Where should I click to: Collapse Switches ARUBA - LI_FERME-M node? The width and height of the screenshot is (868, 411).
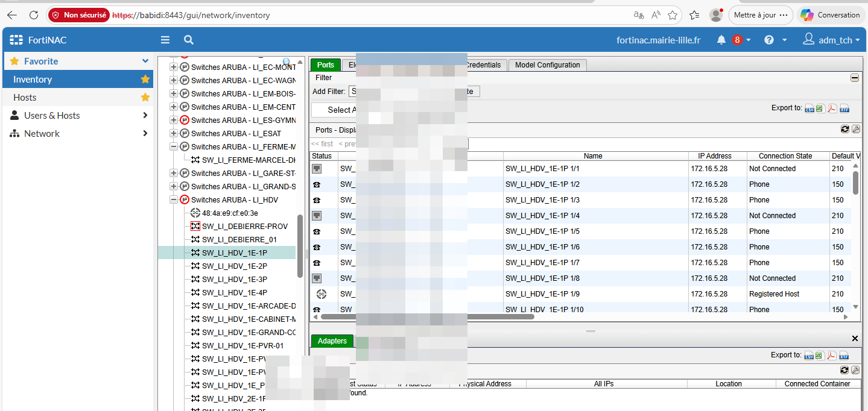click(174, 146)
